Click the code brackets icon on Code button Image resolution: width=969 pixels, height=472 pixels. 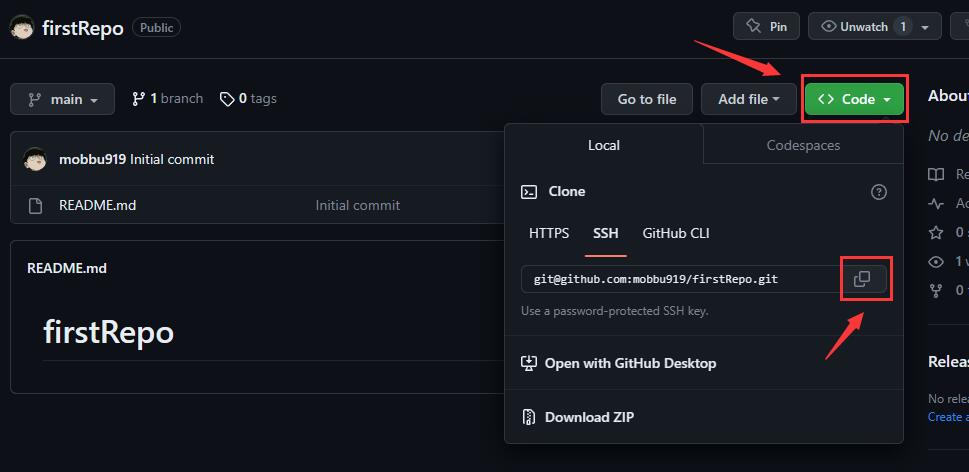[826, 99]
